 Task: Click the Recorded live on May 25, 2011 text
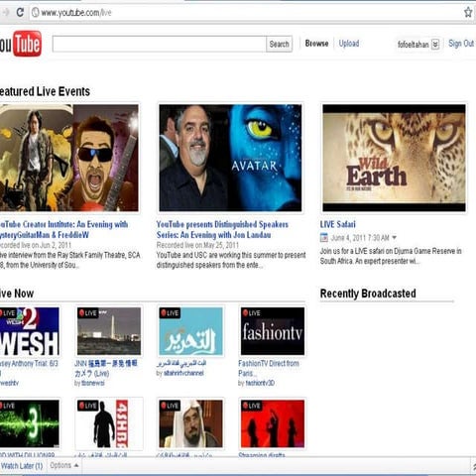[x=197, y=245]
